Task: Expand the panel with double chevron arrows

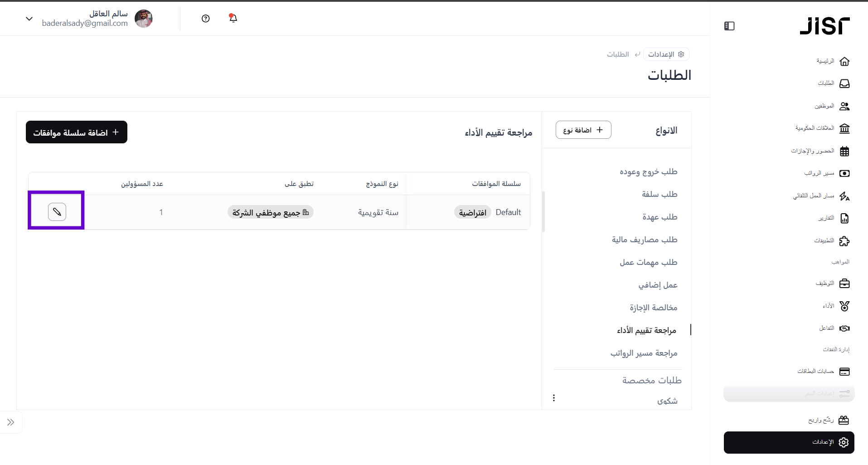Action: [10, 422]
